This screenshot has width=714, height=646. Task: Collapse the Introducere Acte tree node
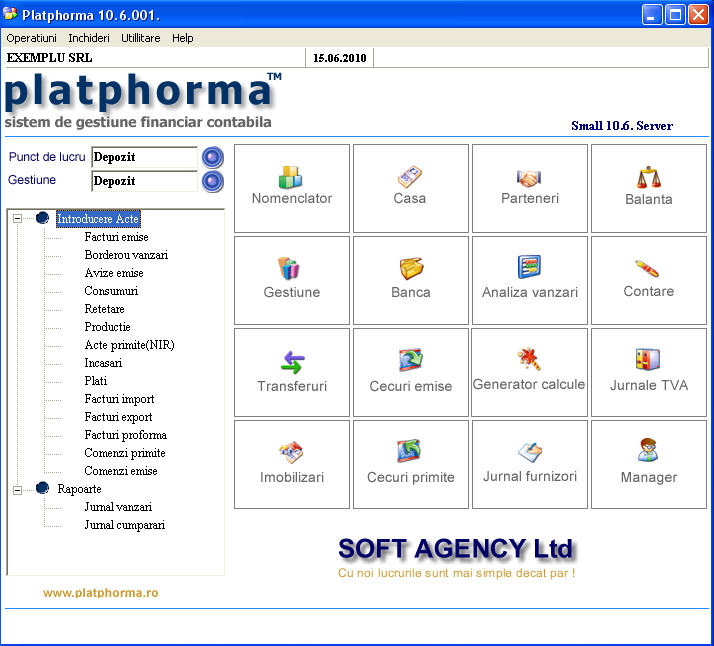(17, 219)
